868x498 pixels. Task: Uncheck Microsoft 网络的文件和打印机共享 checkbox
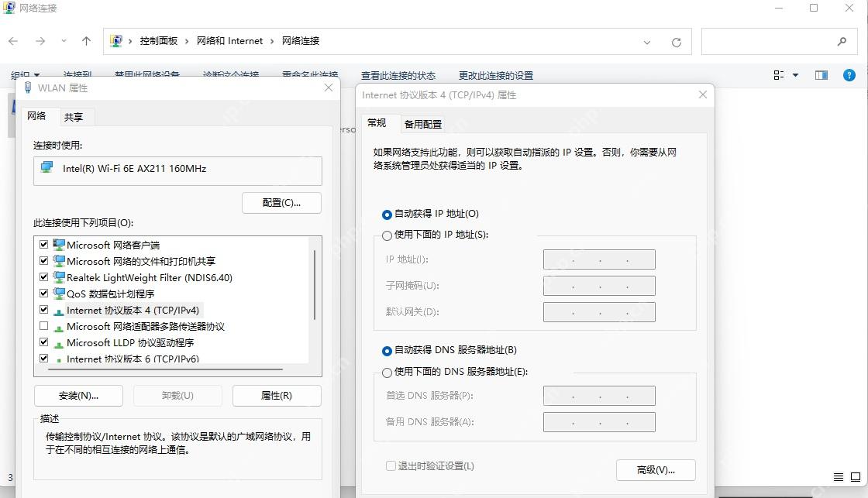pyautogui.click(x=43, y=260)
